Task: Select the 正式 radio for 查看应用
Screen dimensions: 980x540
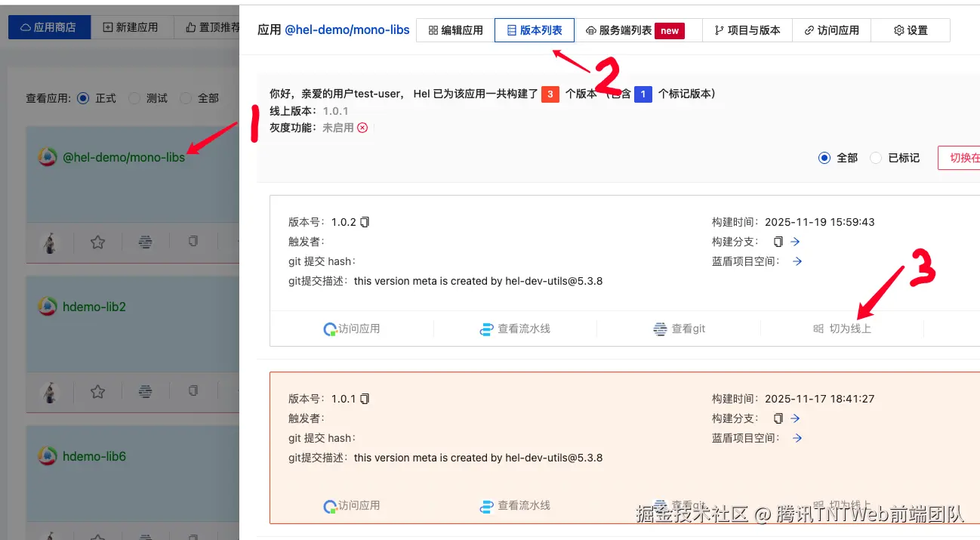Action: (83, 98)
